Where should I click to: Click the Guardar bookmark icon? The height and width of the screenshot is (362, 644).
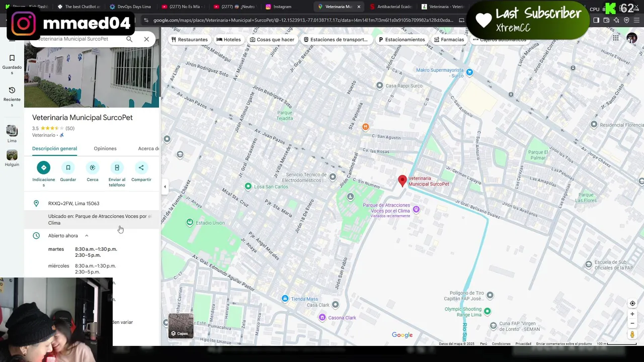coord(68,167)
